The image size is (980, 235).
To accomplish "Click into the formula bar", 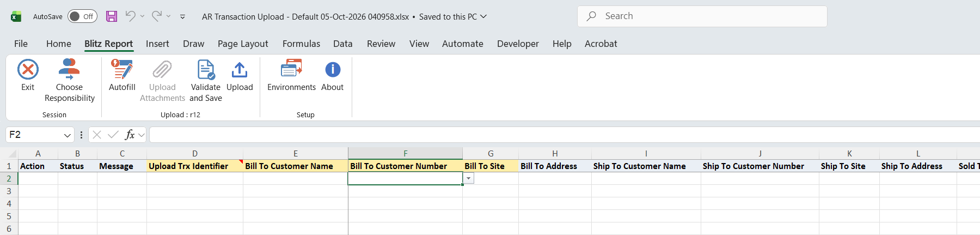I will pos(564,135).
